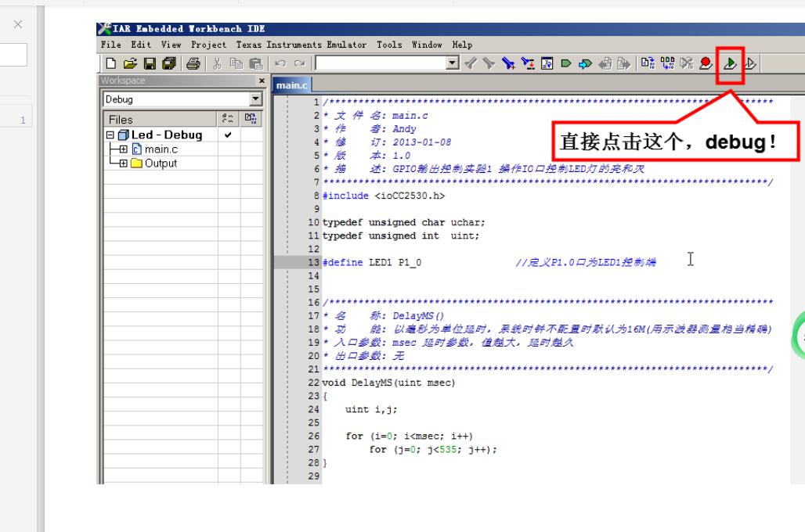The width and height of the screenshot is (805, 532).
Task: Select the Output folder in the tree
Action: [161, 164]
